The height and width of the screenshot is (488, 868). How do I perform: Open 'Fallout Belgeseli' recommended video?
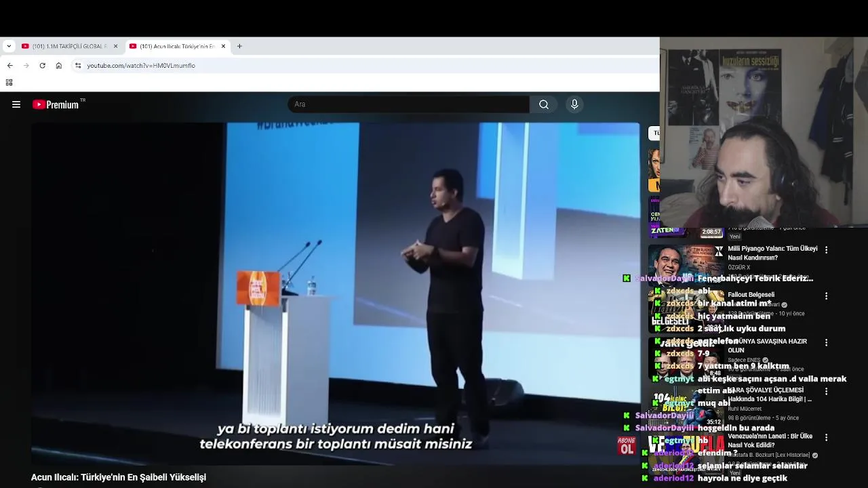click(x=751, y=295)
